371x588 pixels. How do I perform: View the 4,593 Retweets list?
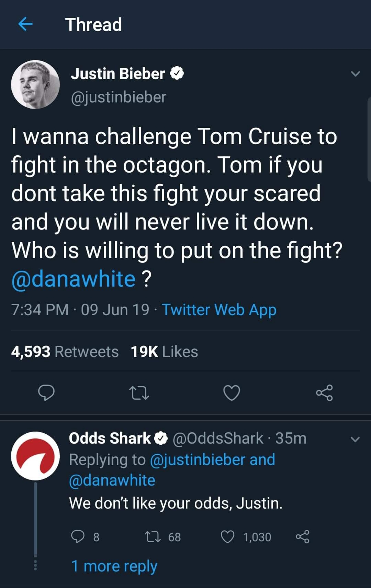pyautogui.click(x=65, y=352)
